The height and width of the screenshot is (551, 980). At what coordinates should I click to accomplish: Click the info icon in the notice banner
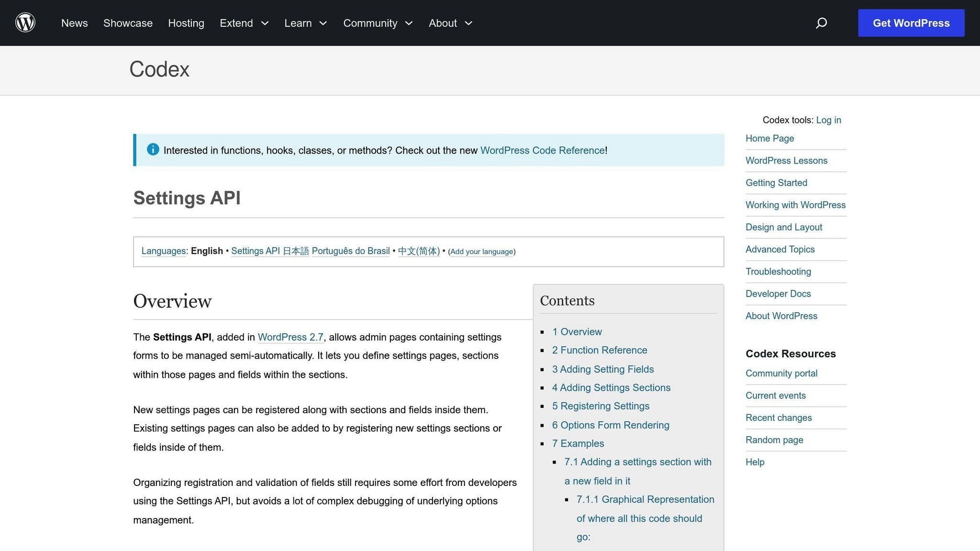click(x=153, y=150)
